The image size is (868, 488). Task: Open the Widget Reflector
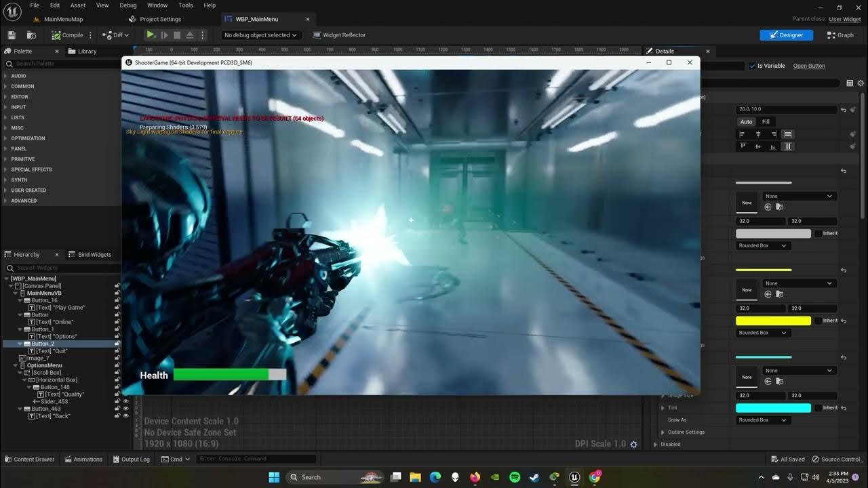(x=339, y=35)
